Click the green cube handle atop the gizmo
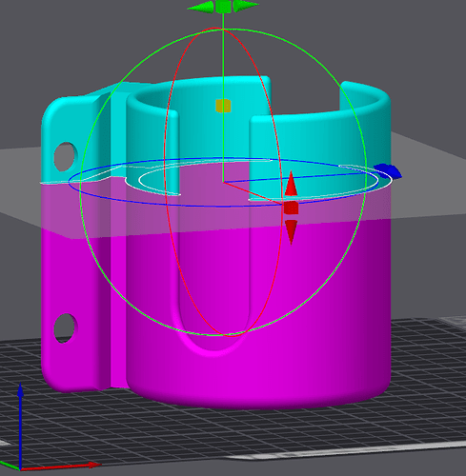 [223, 7]
